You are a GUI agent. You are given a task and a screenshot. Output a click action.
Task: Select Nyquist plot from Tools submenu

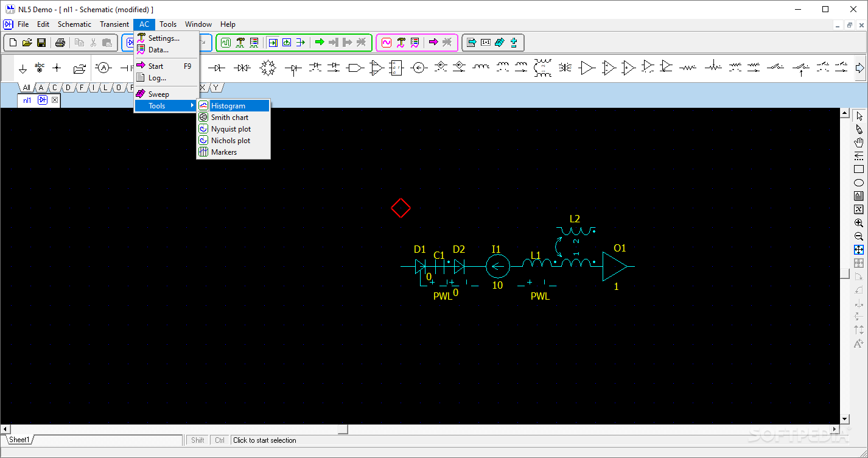point(233,129)
